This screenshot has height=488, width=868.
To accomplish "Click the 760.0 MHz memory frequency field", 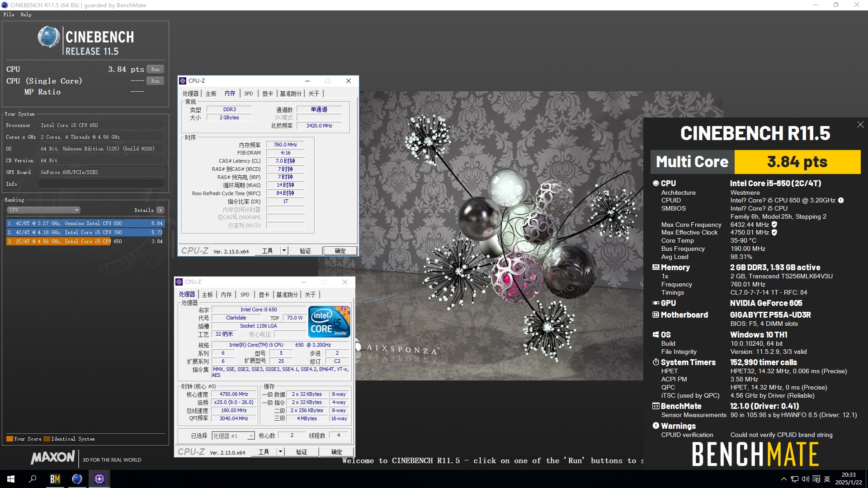I will 285,145.
